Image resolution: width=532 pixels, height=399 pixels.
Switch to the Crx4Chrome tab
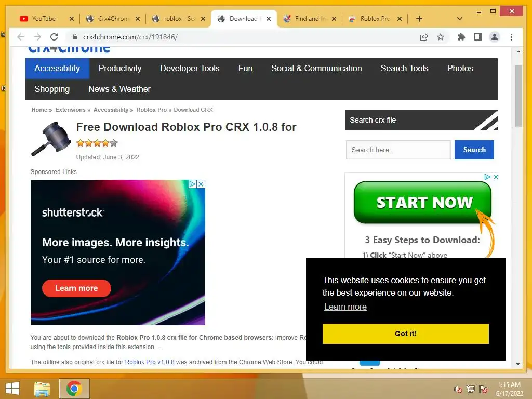[x=113, y=19]
